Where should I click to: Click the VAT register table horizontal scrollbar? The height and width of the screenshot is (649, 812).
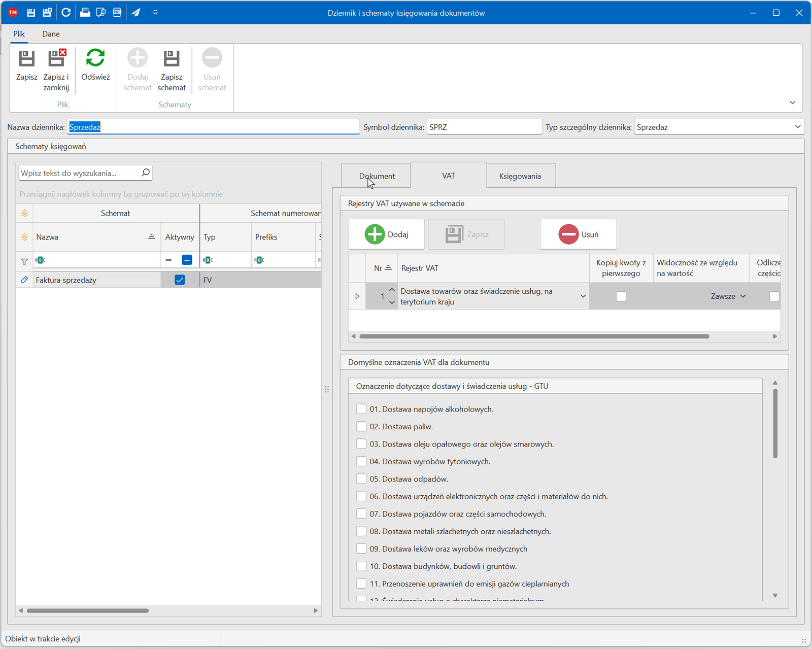[534, 336]
